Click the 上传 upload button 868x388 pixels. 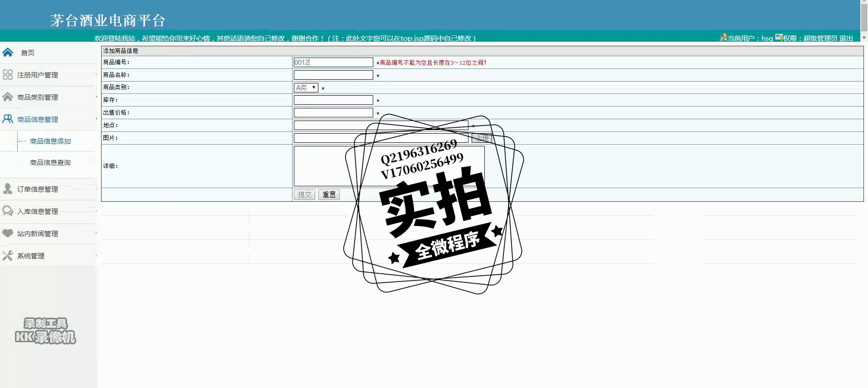pyautogui.click(x=482, y=138)
